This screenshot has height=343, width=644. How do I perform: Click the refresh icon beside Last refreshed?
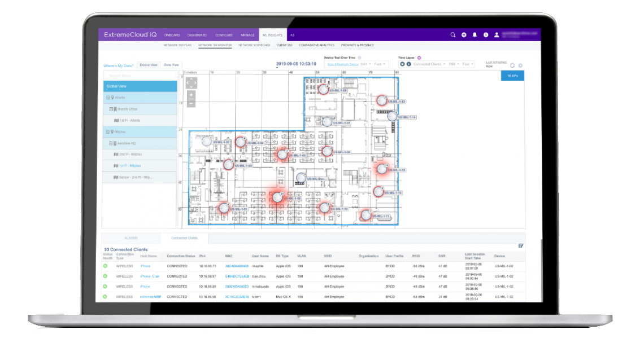point(512,65)
